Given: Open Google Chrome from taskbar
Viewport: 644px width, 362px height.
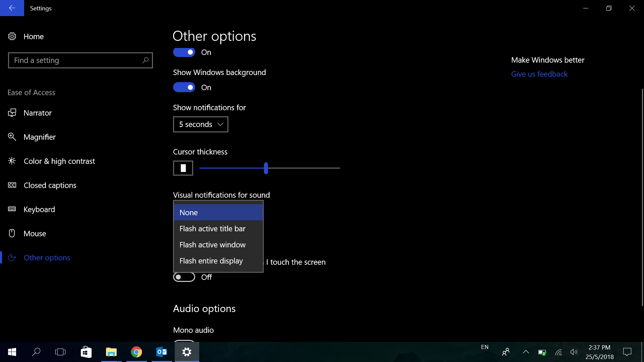Looking at the screenshot, I should 136,352.
